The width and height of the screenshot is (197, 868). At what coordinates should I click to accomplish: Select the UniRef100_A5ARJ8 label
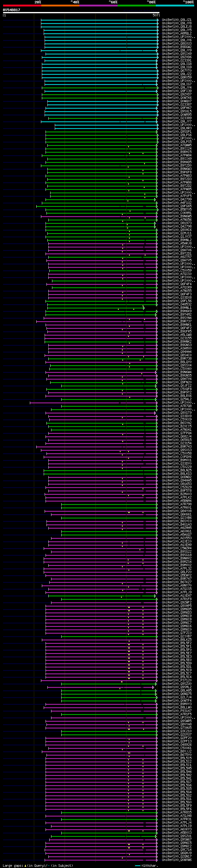coord(177,243)
